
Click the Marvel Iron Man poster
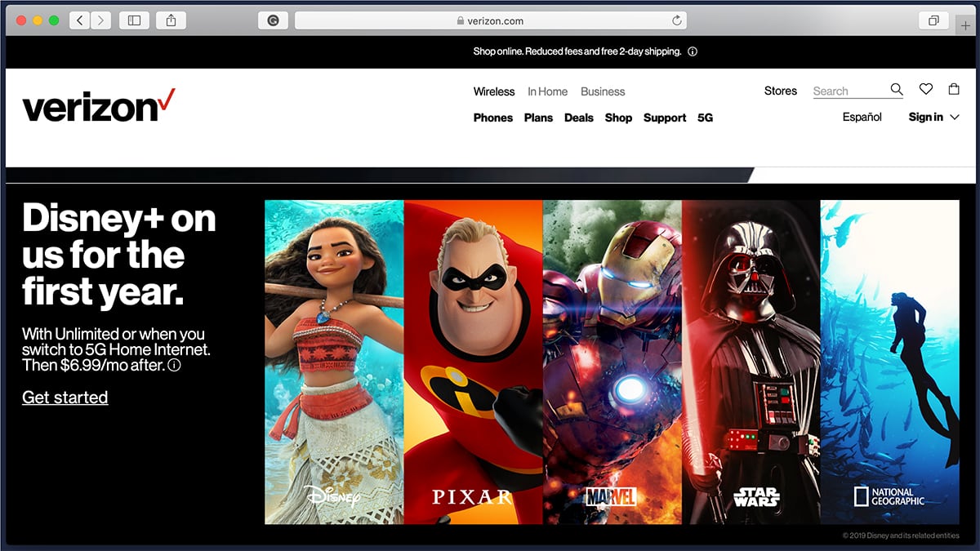612,362
